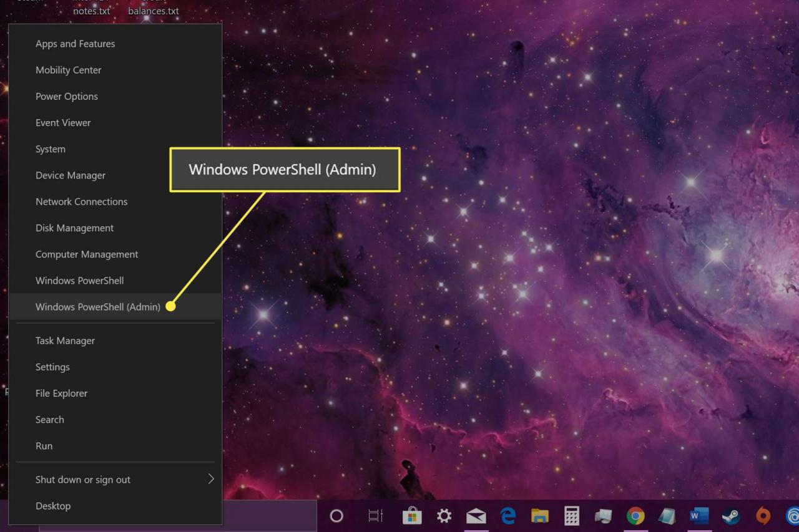Open Task Manager
This screenshot has height=532, width=799.
click(115, 341)
